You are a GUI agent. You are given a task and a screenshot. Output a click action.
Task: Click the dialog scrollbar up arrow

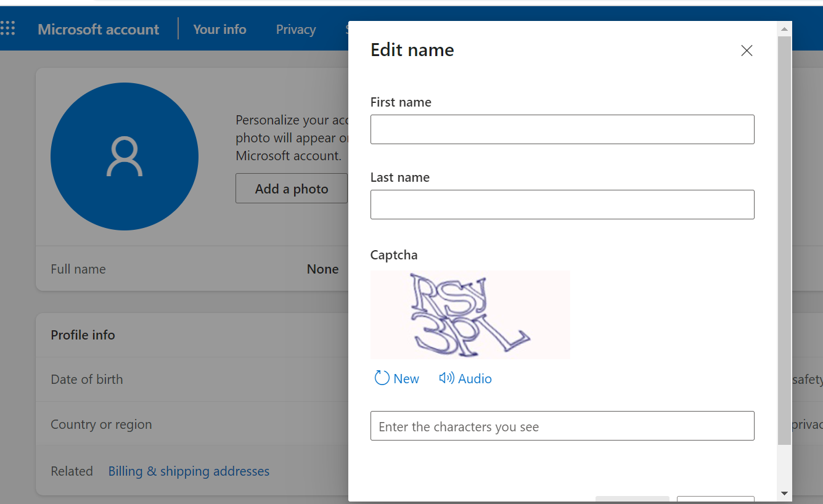click(784, 29)
